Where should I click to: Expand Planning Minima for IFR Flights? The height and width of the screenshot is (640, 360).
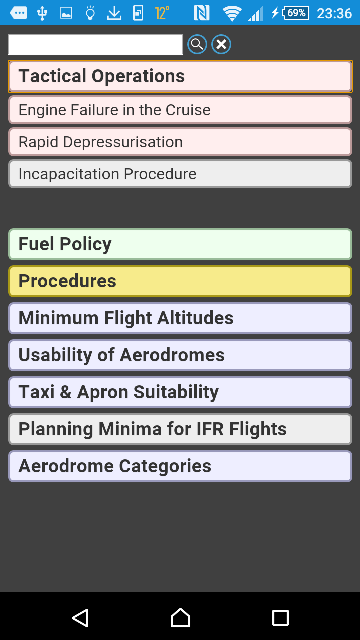pyautogui.click(x=180, y=429)
